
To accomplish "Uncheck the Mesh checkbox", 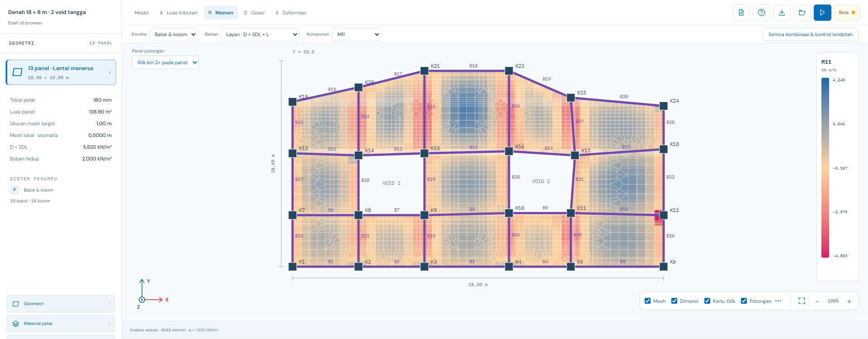I will pyautogui.click(x=647, y=301).
